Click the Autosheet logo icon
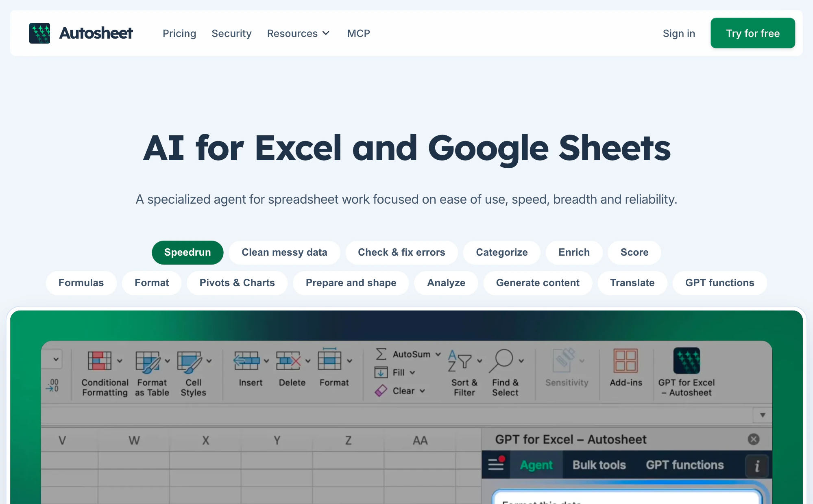The height and width of the screenshot is (504, 813). click(39, 33)
